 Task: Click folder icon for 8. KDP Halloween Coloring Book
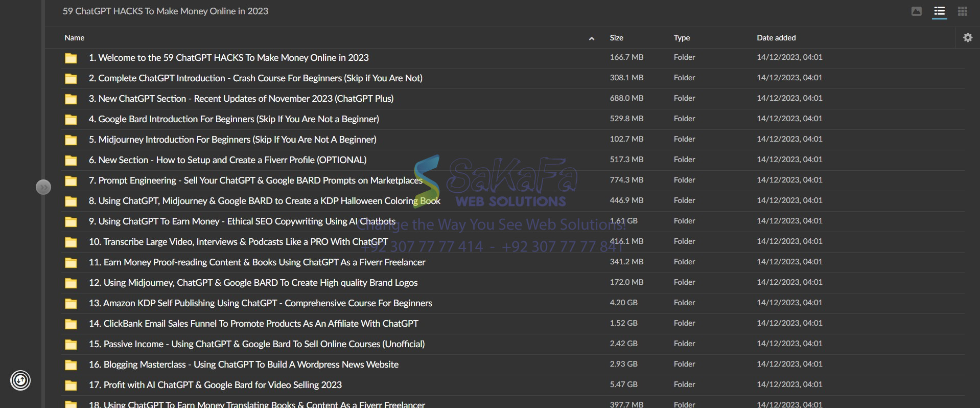(71, 201)
